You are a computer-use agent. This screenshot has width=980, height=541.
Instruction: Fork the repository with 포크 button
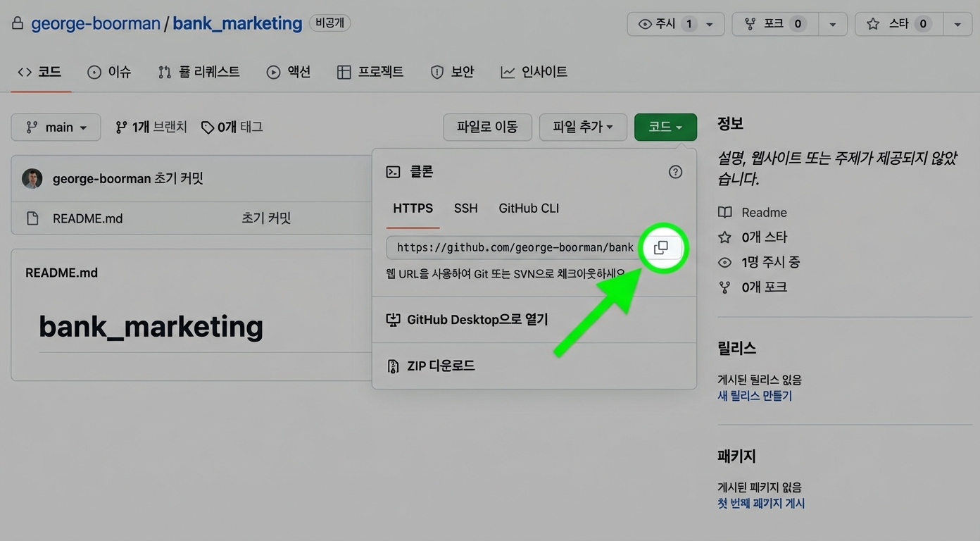pos(775,24)
